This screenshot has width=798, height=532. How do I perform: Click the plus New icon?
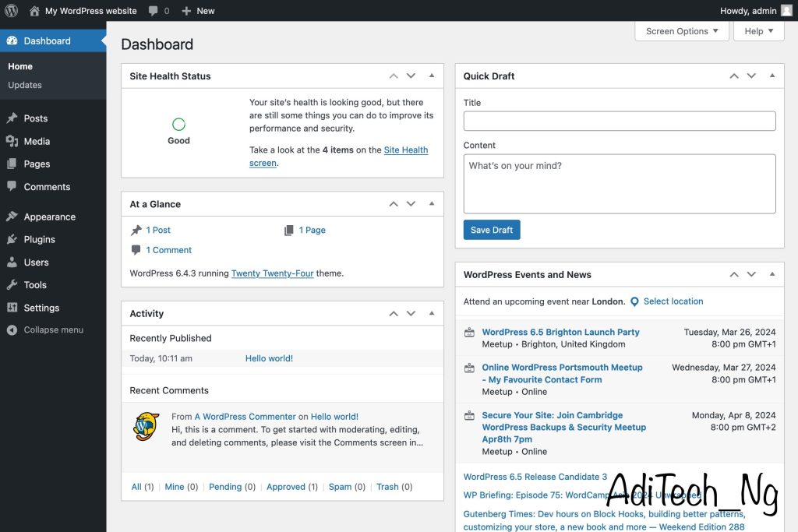186,11
